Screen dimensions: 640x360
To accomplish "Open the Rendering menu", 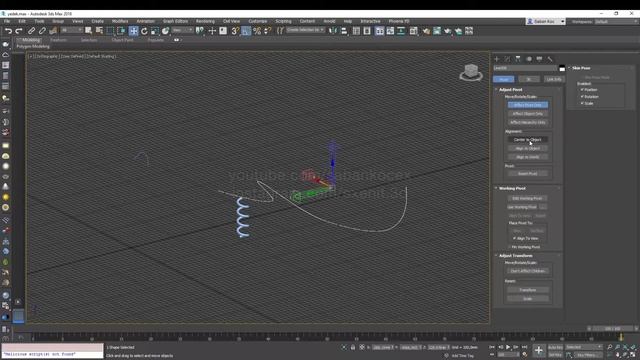I will [x=205, y=21].
